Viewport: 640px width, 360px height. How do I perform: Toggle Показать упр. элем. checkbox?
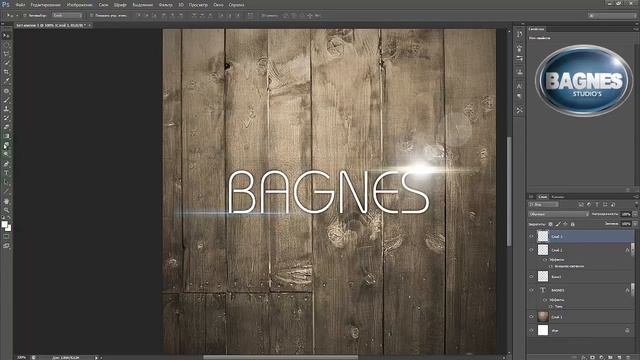[92, 16]
